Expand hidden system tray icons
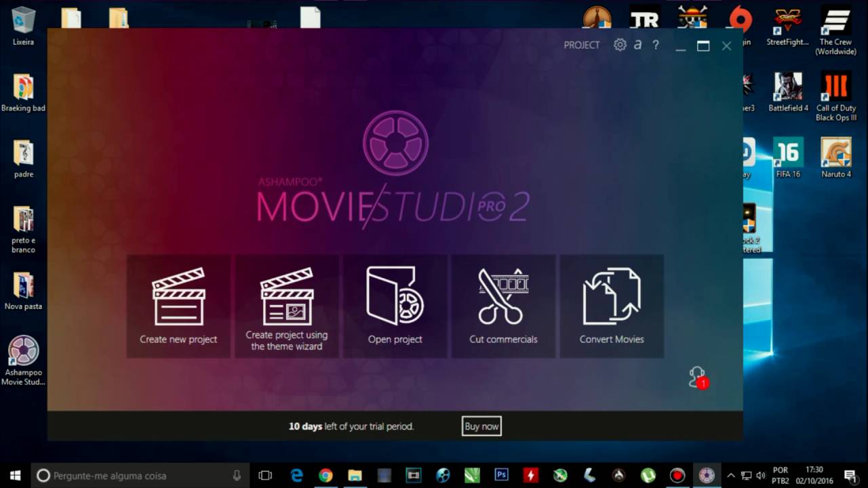The width and height of the screenshot is (868, 488). click(731, 475)
